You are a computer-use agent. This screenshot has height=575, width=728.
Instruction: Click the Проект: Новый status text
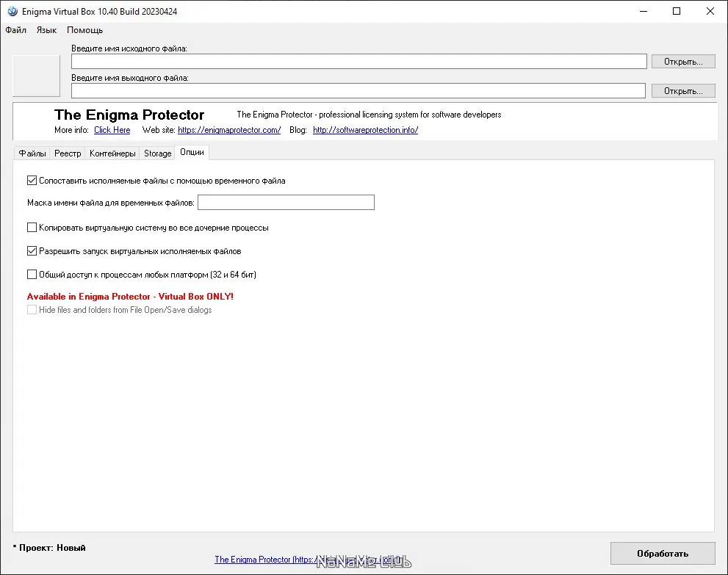coord(49,548)
